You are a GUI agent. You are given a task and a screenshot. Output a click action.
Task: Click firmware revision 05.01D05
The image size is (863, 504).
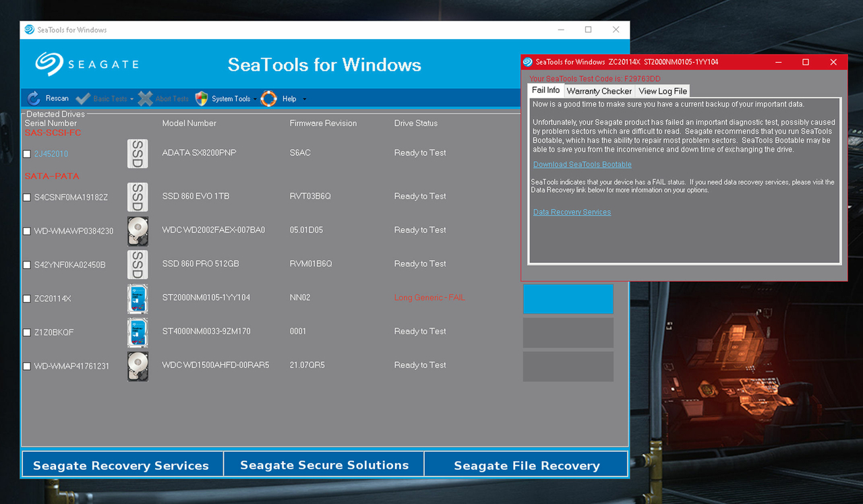pyautogui.click(x=306, y=230)
